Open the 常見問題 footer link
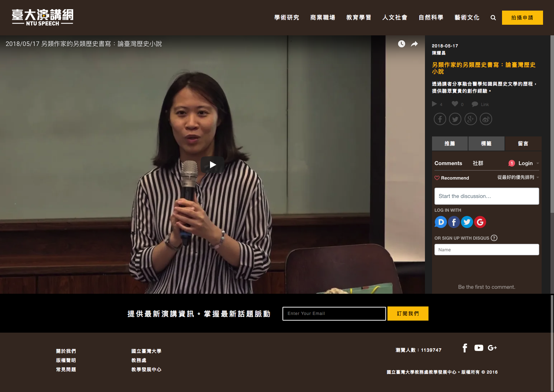The height and width of the screenshot is (392, 554). pos(66,369)
